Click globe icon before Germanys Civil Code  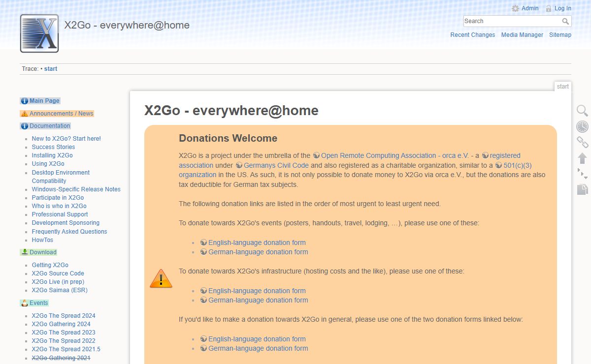(x=239, y=165)
